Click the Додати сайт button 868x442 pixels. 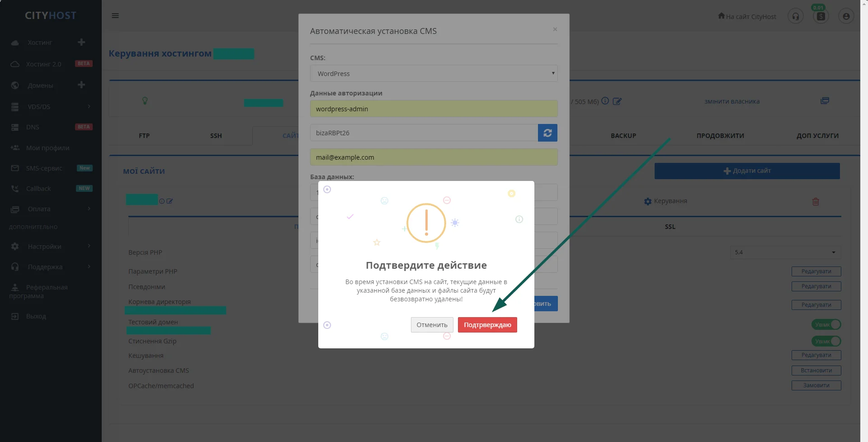[747, 171]
